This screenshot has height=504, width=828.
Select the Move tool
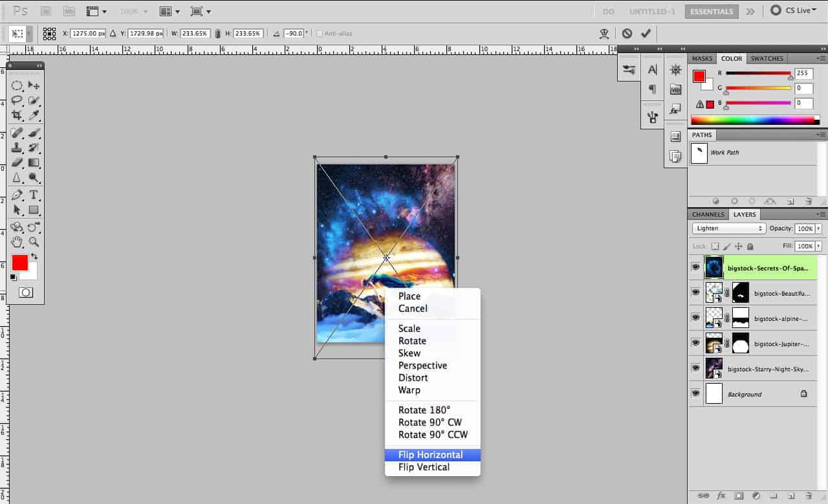[x=34, y=85]
